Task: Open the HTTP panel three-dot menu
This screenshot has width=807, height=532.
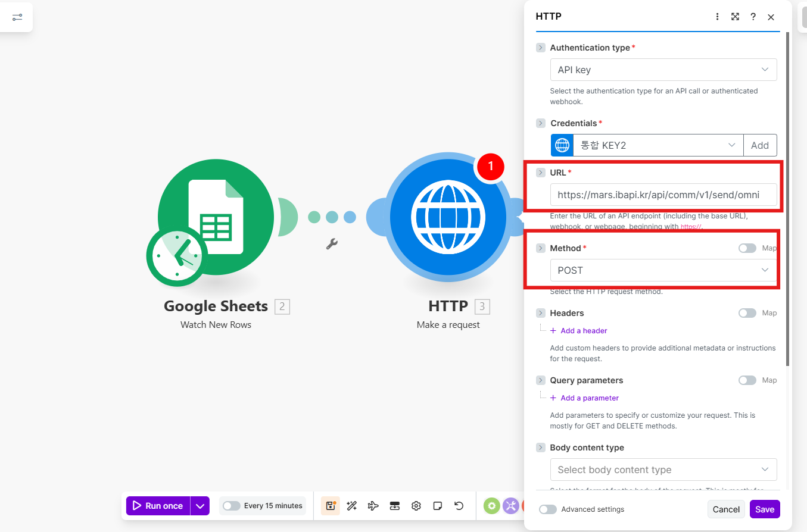Action: coord(717,17)
